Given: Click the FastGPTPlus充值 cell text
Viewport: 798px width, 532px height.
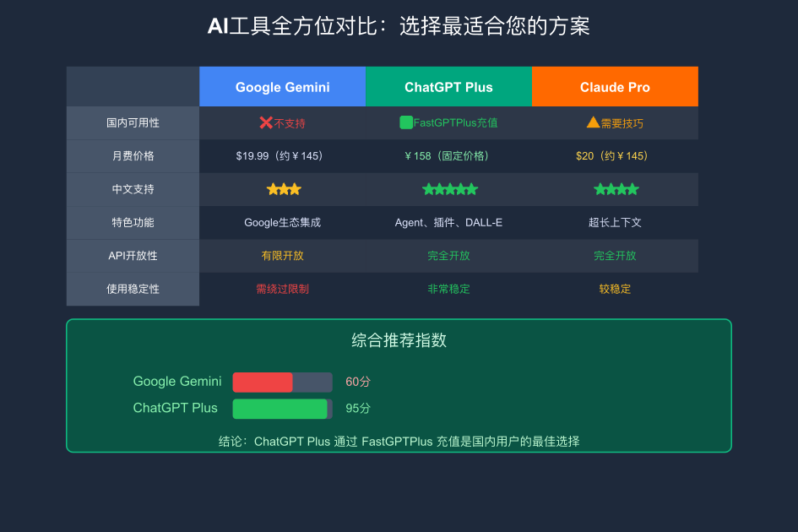Looking at the screenshot, I should pyautogui.click(x=455, y=122).
